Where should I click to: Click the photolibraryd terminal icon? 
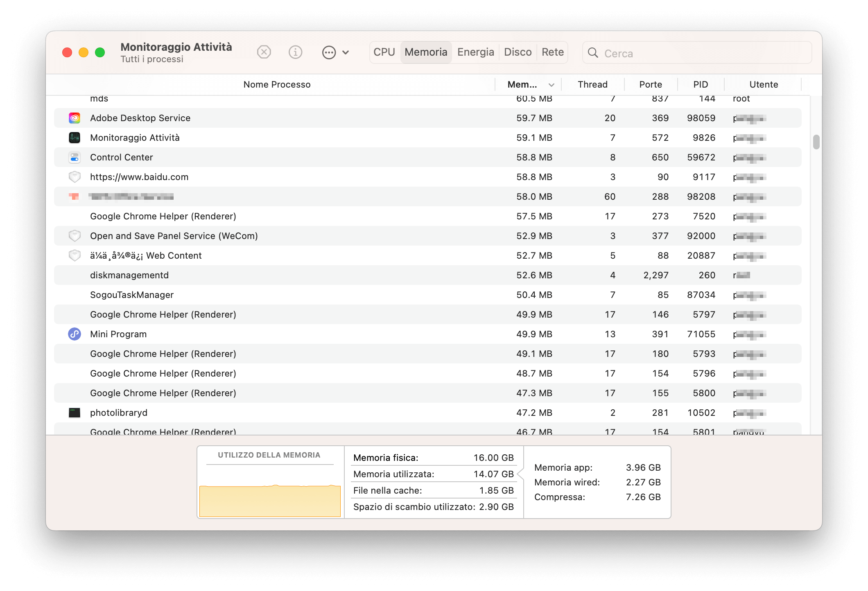pos(75,413)
